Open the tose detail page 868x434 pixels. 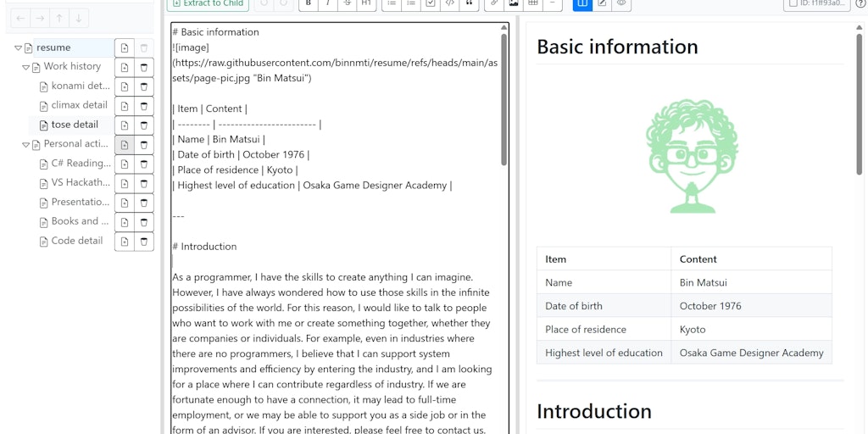coord(75,125)
